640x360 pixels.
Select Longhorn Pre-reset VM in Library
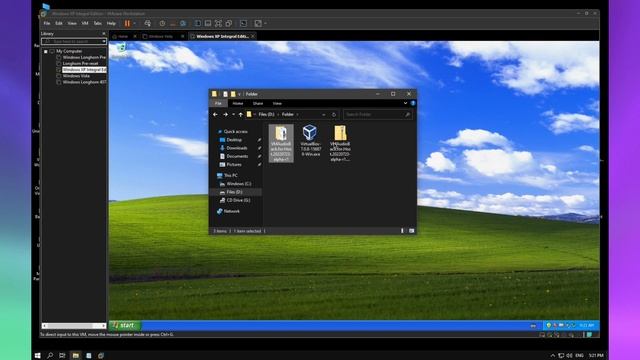(80, 64)
